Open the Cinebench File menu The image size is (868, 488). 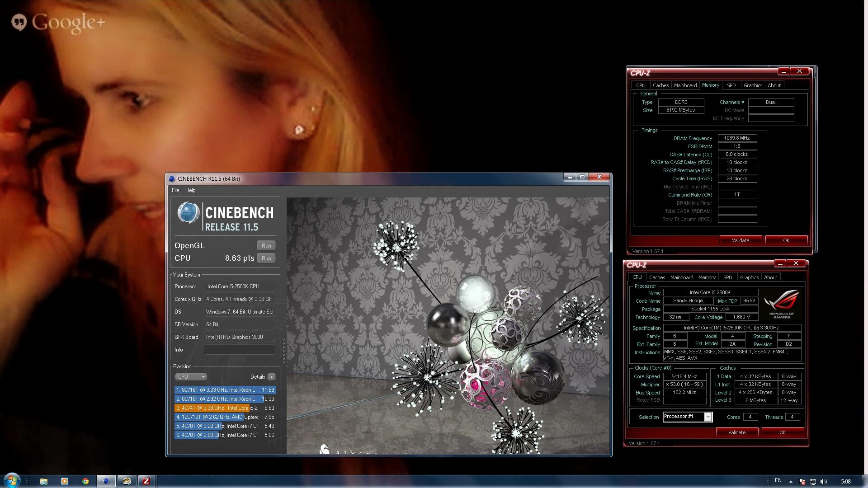[x=175, y=190]
